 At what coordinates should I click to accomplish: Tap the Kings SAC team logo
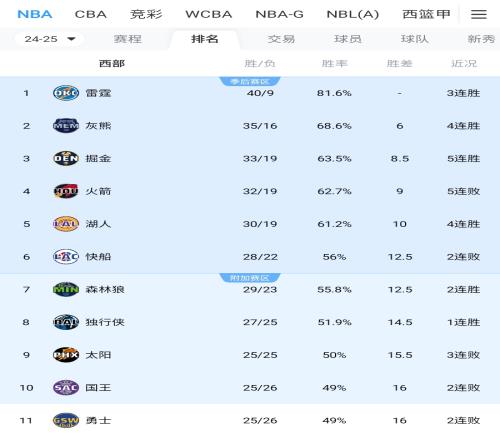point(66,388)
